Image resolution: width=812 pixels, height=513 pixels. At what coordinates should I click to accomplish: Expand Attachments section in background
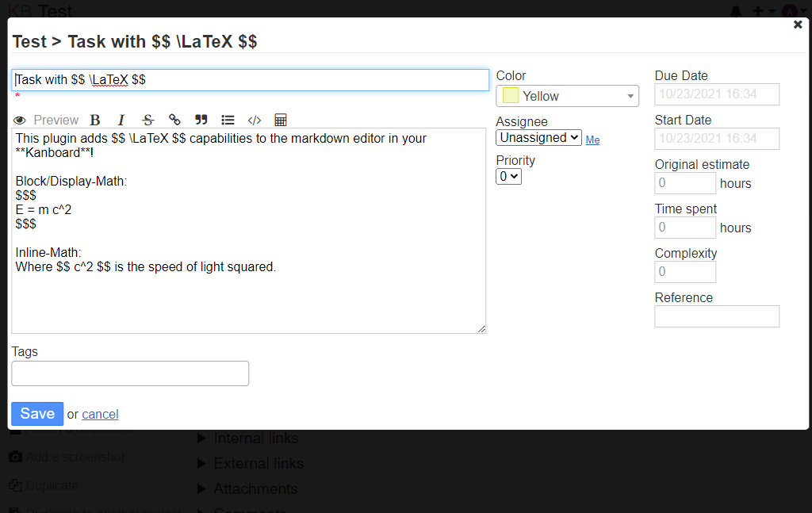(248, 488)
